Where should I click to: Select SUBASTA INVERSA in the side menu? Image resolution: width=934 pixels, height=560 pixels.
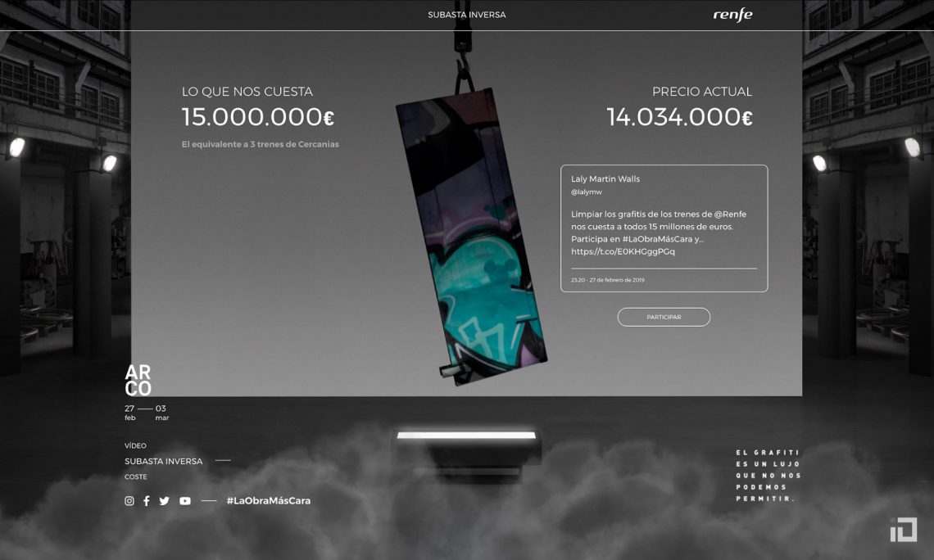(163, 461)
